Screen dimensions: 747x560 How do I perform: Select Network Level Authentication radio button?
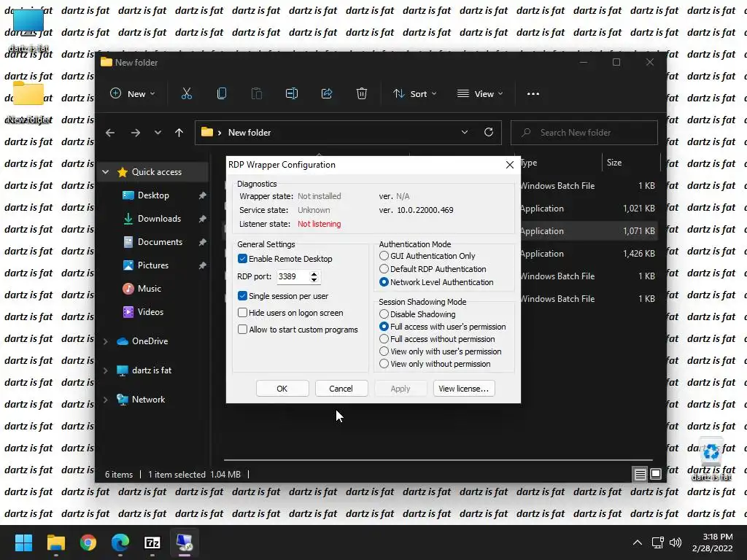pos(384,282)
